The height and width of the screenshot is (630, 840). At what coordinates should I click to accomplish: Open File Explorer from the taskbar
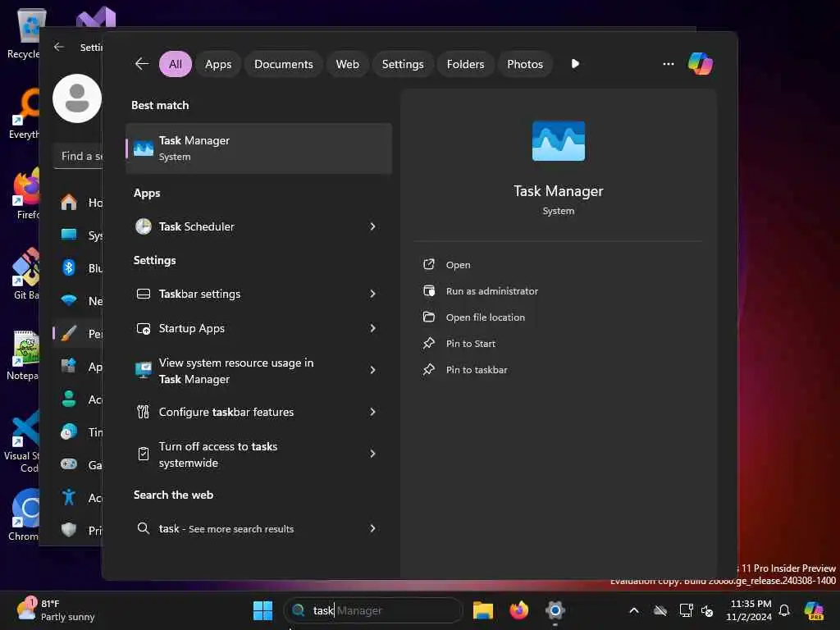click(482, 610)
